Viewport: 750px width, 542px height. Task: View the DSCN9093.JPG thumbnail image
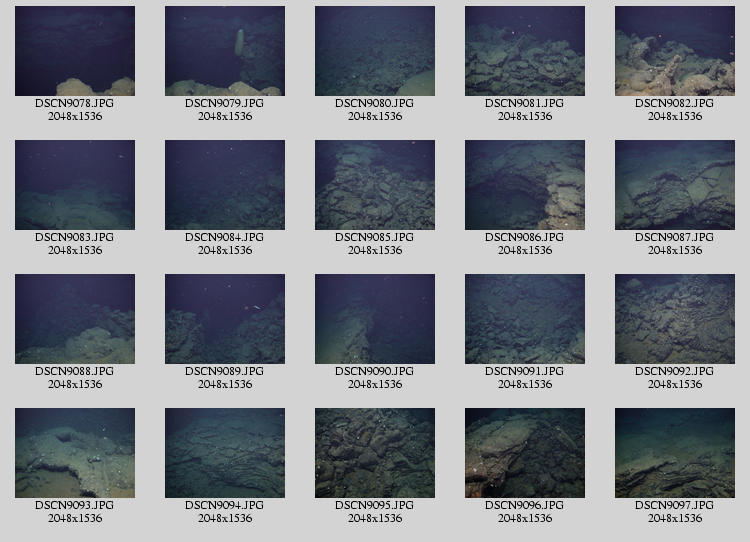coord(75,453)
